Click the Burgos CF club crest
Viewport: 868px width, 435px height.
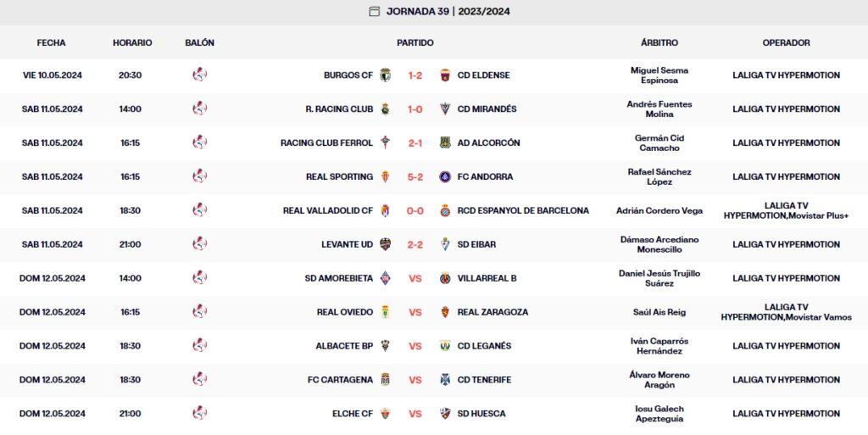(x=385, y=75)
